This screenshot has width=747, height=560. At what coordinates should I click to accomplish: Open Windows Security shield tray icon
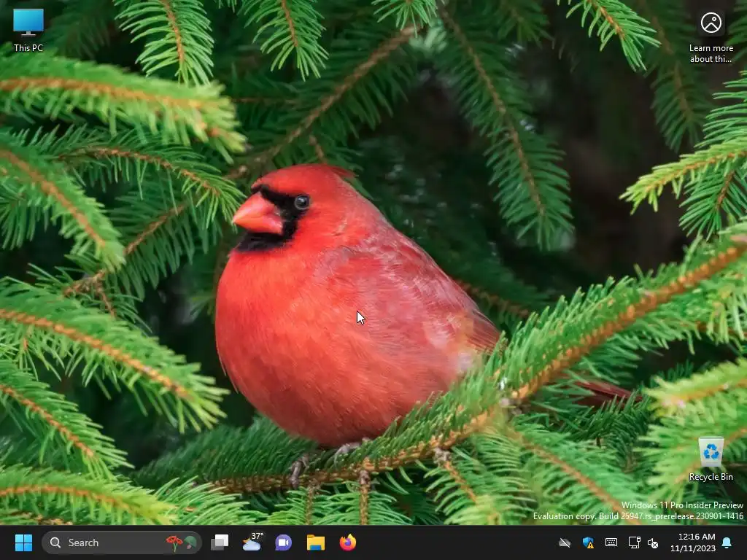pos(589,542)
